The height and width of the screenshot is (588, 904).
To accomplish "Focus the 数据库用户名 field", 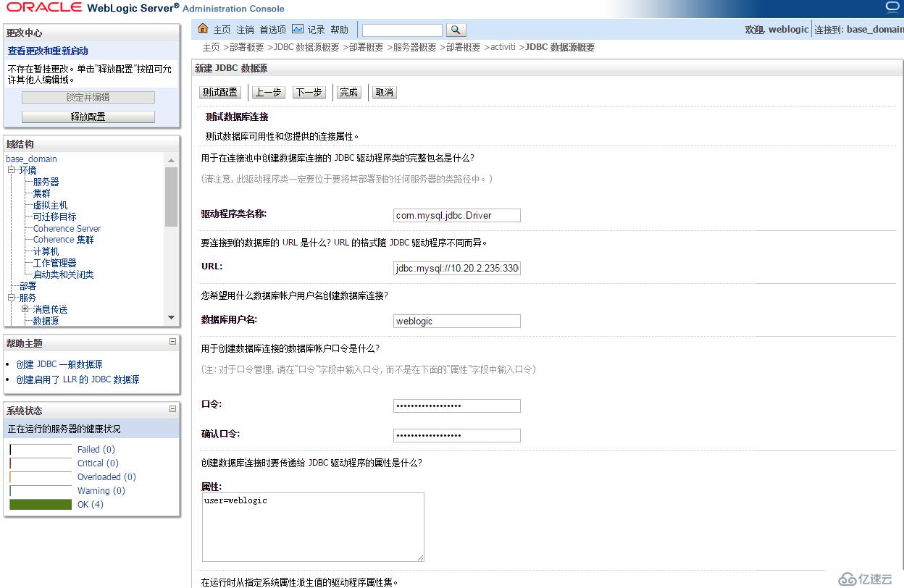I will click(x=457, y=321).
